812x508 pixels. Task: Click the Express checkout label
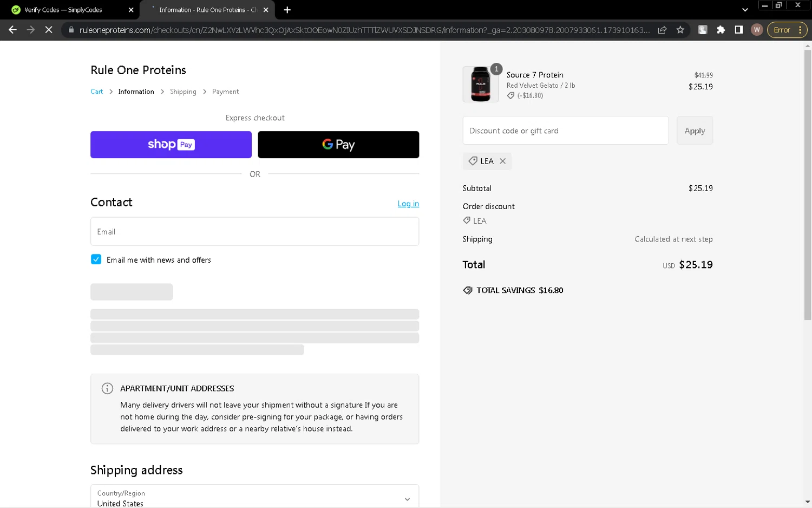[254, 118]
